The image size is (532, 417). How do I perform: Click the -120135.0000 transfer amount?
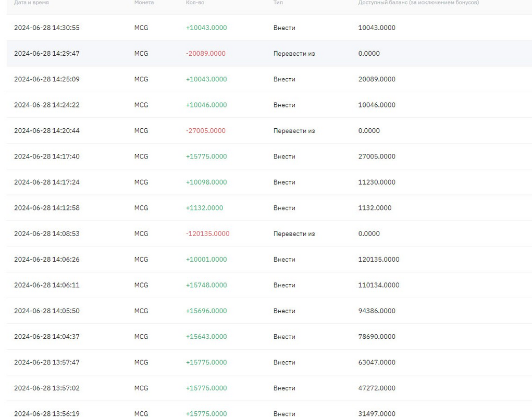pyautogui.click(x=207, y=234)
